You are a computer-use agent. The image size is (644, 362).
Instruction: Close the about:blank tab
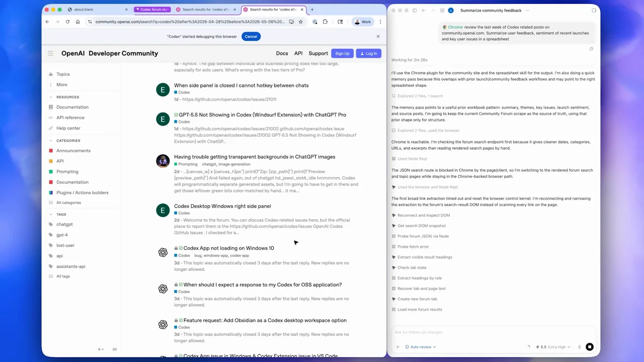126,10
